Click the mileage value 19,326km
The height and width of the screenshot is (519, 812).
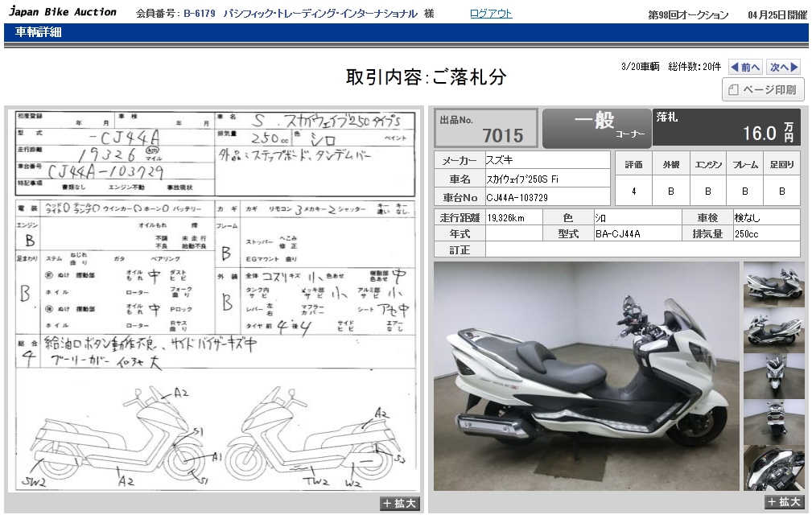[506, 218]
